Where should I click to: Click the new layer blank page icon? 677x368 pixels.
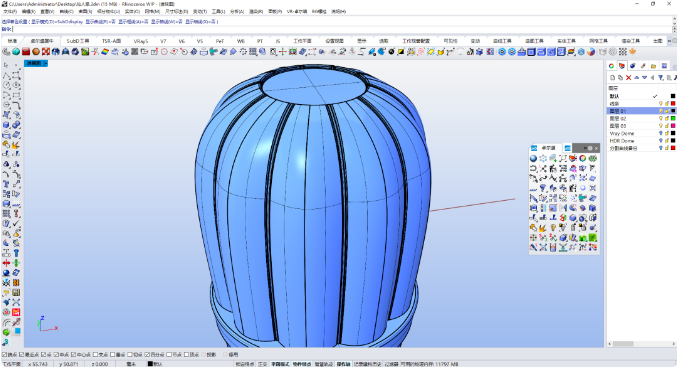[613, 78]
